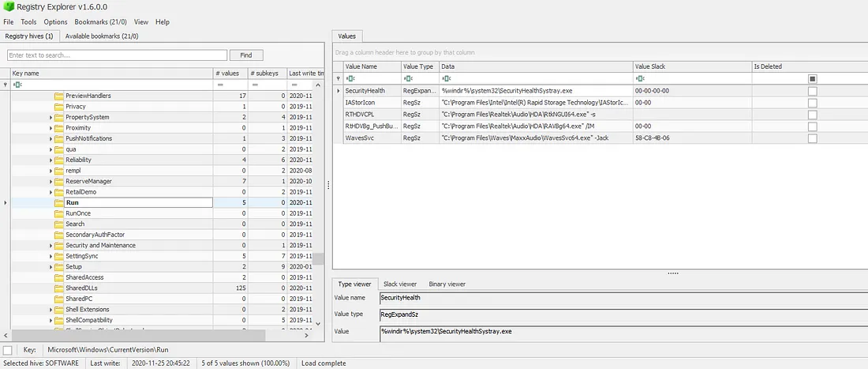This screenshot has height=369, width=868.
Task: Sort by the Value Slack column header
Action: point(692,66)
